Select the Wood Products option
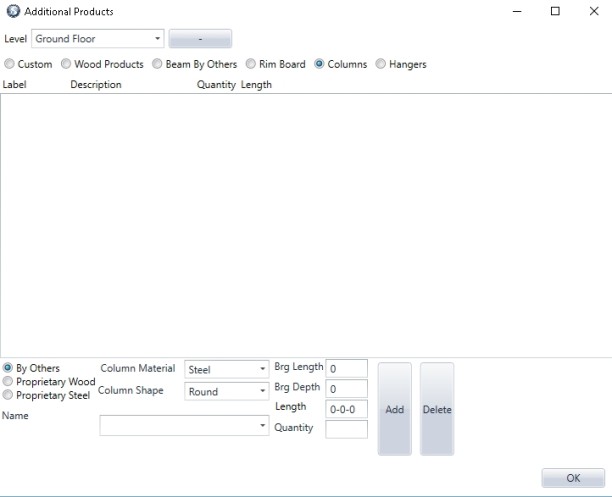The height and width of the screenshot is (497, 612). [67, 64]
